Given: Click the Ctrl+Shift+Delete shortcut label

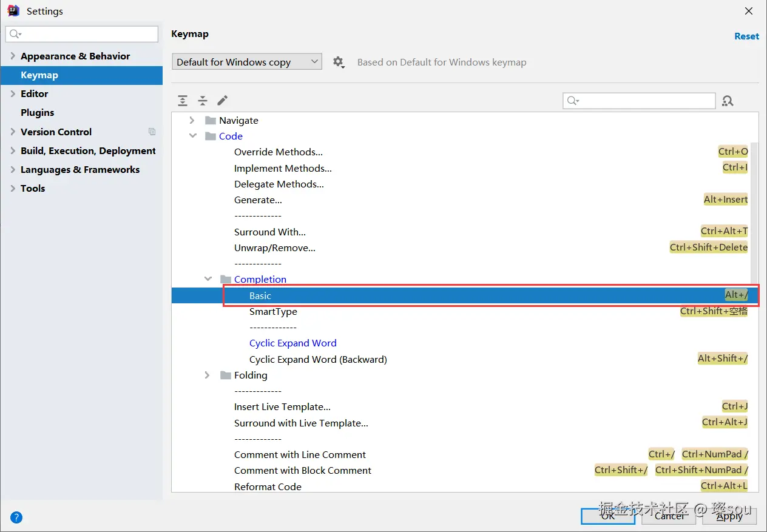Looking at the screenshot, I should click(x=709, y=247).
